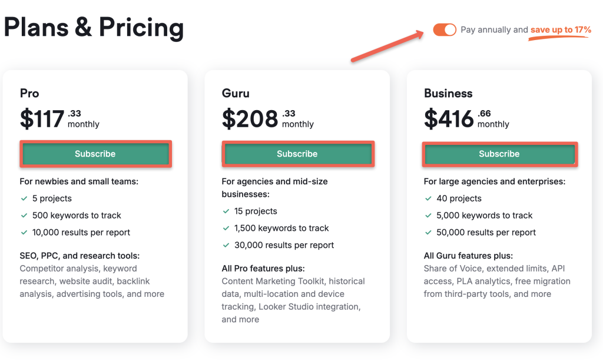
Task: Select the checkmark next to 30,000 results per report
Action: pyautogui.click(x=227, y=244)
